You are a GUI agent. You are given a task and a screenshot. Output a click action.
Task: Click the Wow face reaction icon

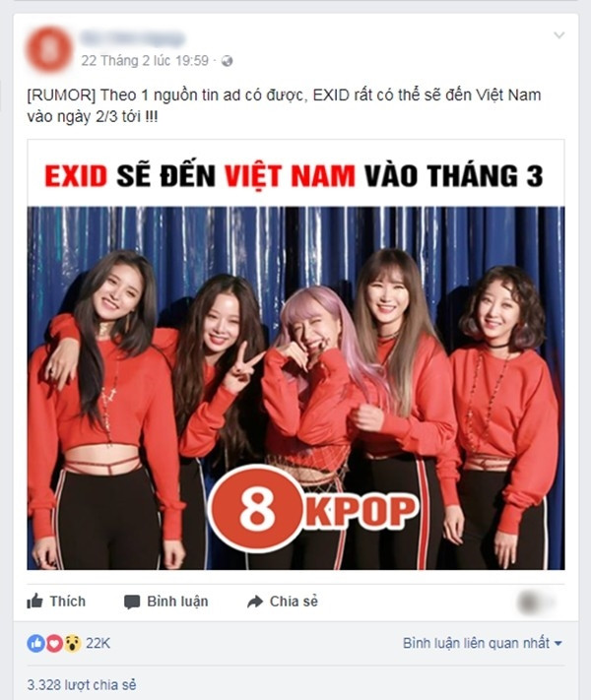tap(72, 643)
